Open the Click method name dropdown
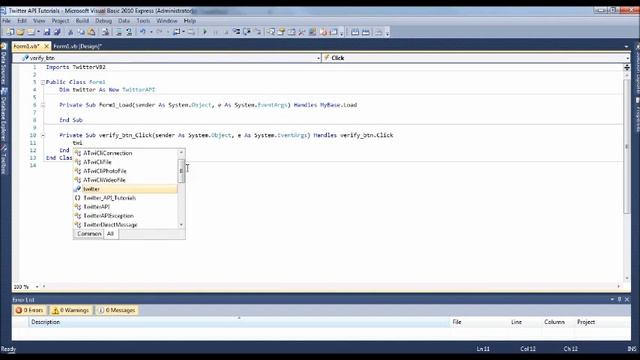Screen dimensions: 640x360 627,58
